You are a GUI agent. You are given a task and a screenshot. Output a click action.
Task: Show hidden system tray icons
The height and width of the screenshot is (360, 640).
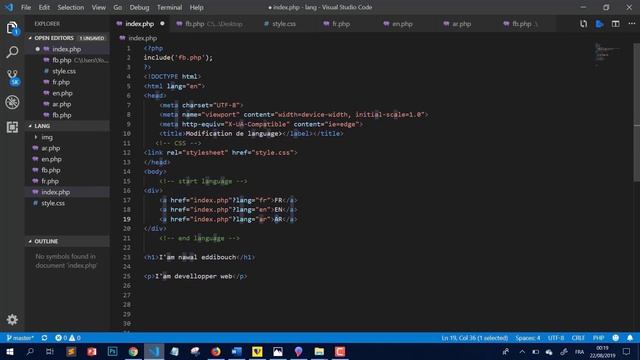click(x=522, y=351)
